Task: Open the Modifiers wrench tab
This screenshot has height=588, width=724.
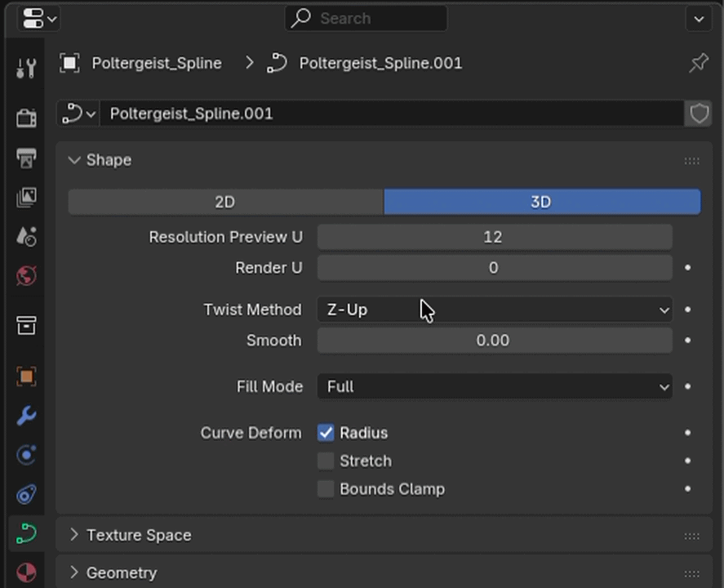Action: (26, 416)
